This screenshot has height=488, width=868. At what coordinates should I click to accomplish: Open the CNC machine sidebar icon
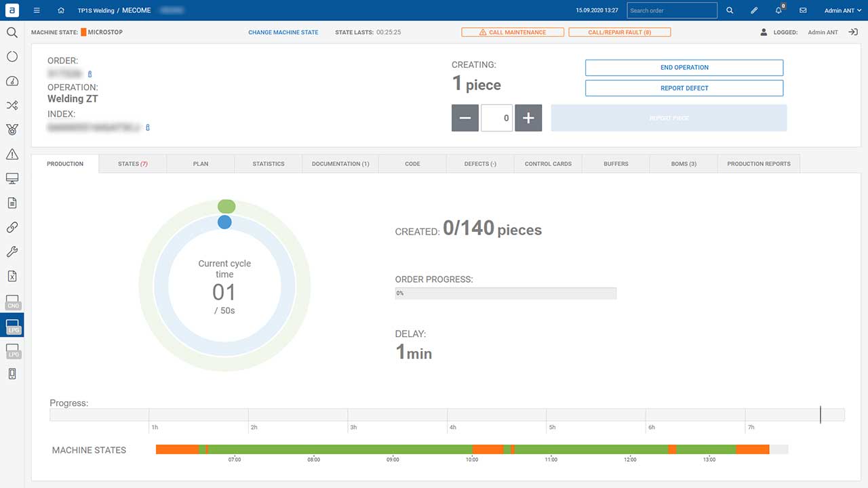click(12, 302)
